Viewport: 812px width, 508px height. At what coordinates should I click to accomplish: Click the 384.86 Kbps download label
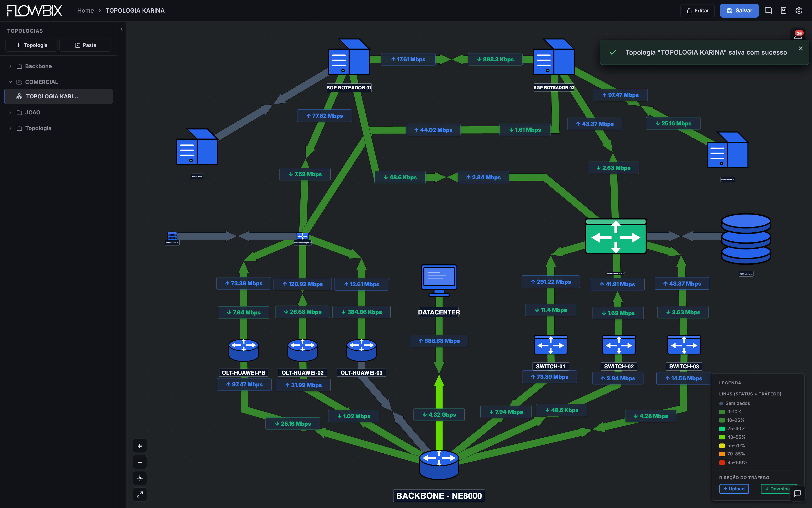coord(362,312)
